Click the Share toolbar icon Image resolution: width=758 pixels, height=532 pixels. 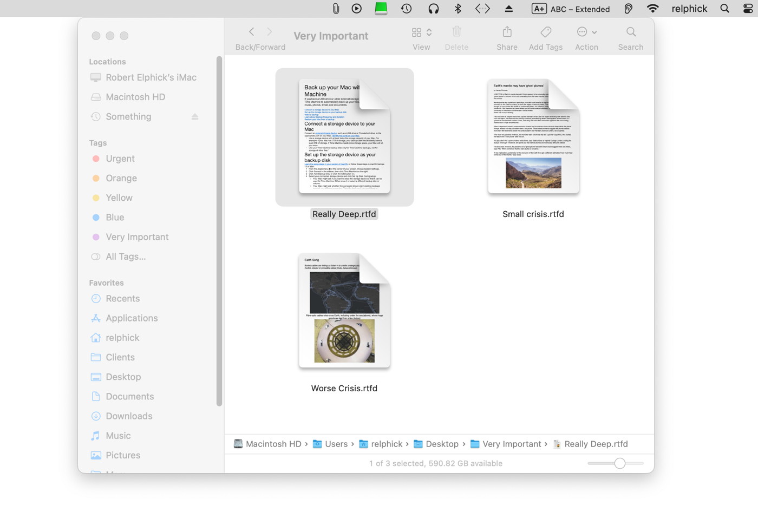(507, 32)
